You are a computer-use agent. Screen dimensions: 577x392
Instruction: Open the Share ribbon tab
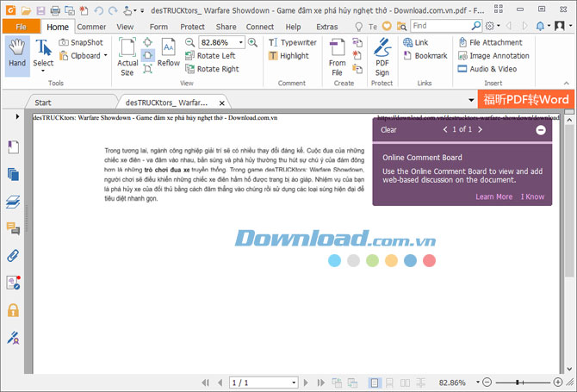click(226, 27)
